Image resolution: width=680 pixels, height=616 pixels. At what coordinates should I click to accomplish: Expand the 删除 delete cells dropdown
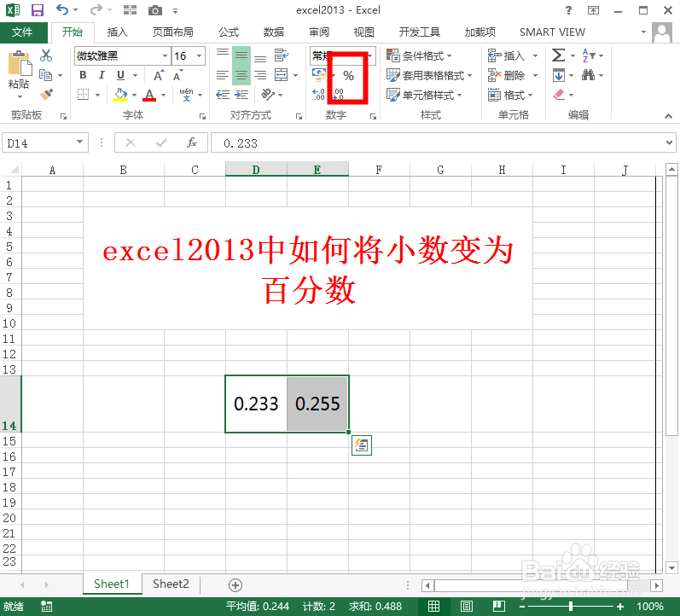point(535,75)
